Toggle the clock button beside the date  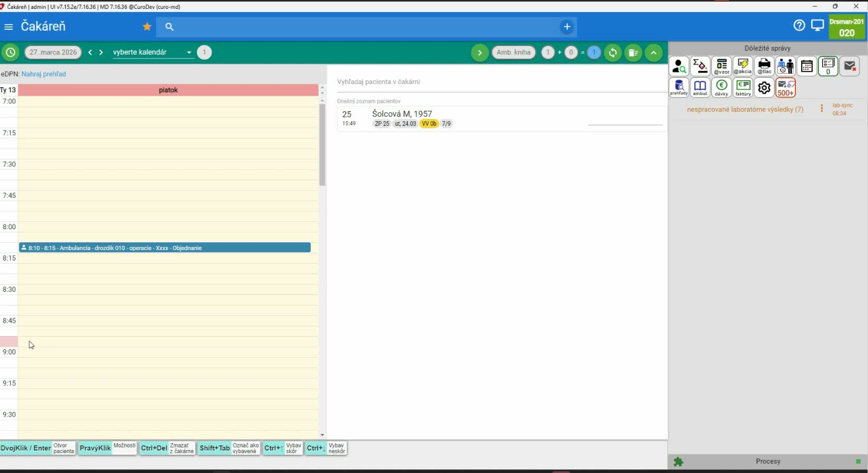click(10, 52)
